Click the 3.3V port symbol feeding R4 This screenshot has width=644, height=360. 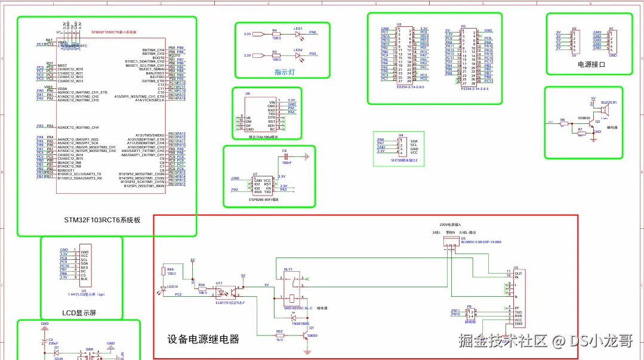(x=259, y=35)
